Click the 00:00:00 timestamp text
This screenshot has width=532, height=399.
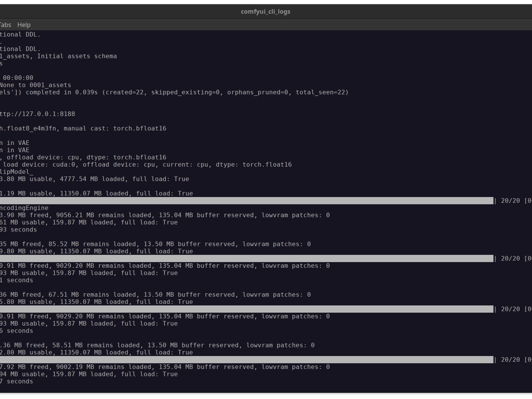pos(18,78)
